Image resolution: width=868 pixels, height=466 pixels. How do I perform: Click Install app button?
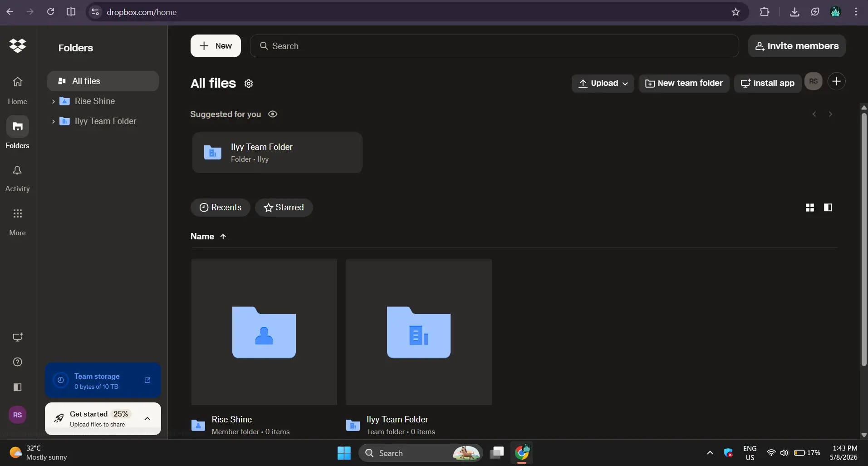768,84
